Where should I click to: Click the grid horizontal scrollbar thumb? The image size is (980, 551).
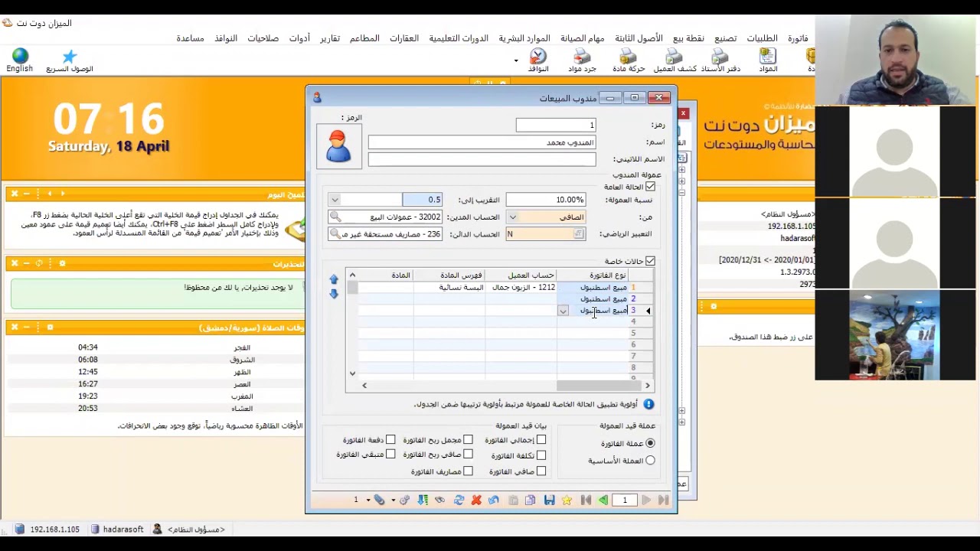tap(599, 386)
